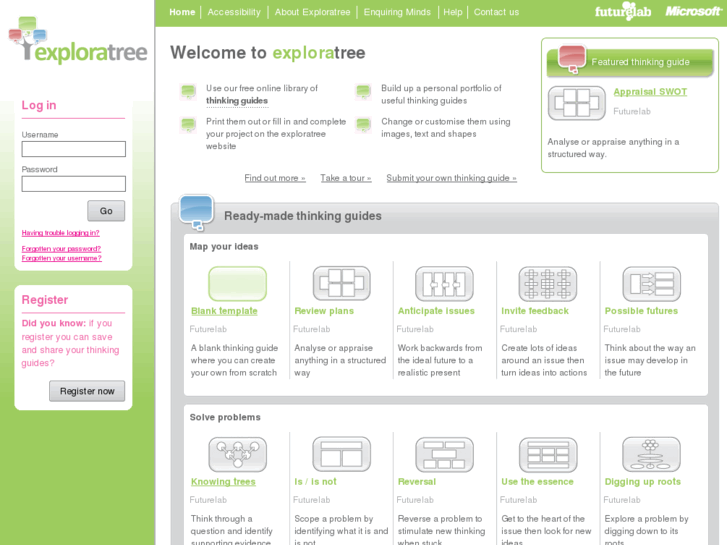The image size is (727, 545).
Task: Click the Reversal guide icon
Action: [444, 454]
